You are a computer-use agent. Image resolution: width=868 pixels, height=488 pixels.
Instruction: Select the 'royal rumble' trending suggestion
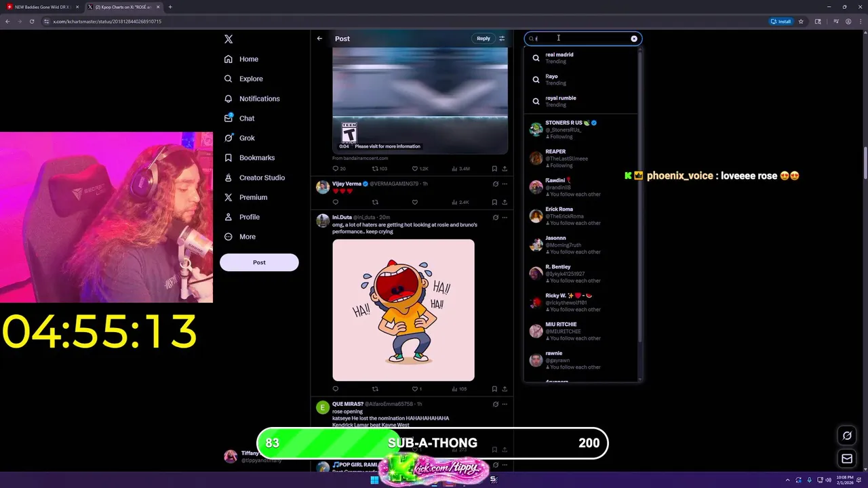tap(582, 101)
